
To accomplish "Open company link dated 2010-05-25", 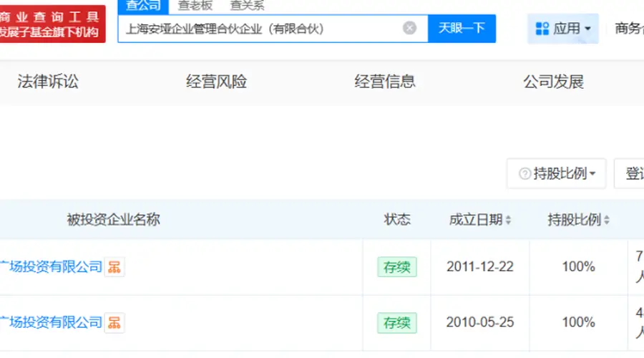I will click(51, 322).
